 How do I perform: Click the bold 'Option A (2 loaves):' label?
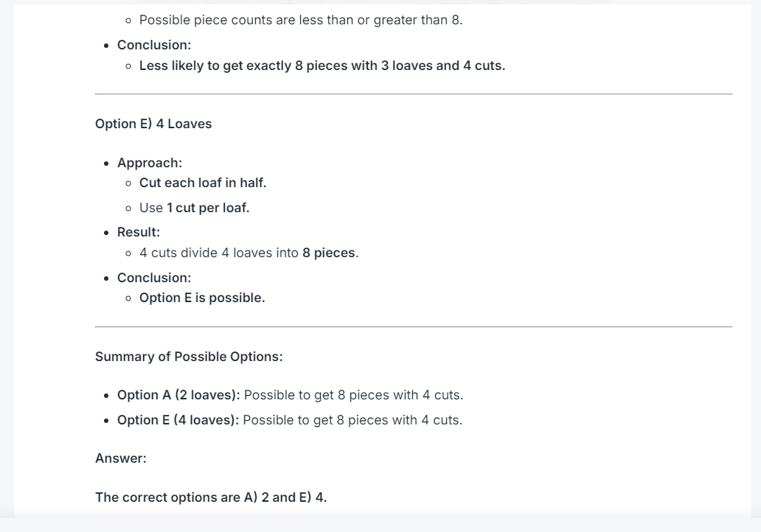(178, 395)
